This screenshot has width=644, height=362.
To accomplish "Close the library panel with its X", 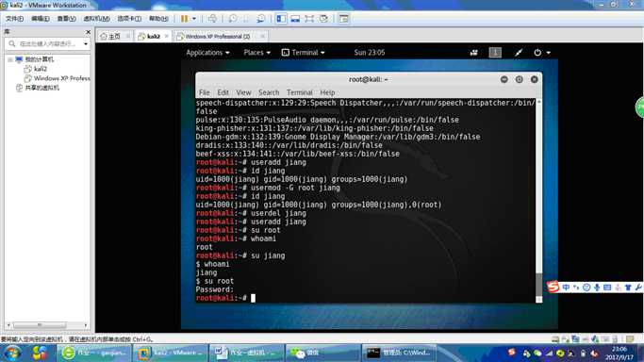I will (88, 32).
